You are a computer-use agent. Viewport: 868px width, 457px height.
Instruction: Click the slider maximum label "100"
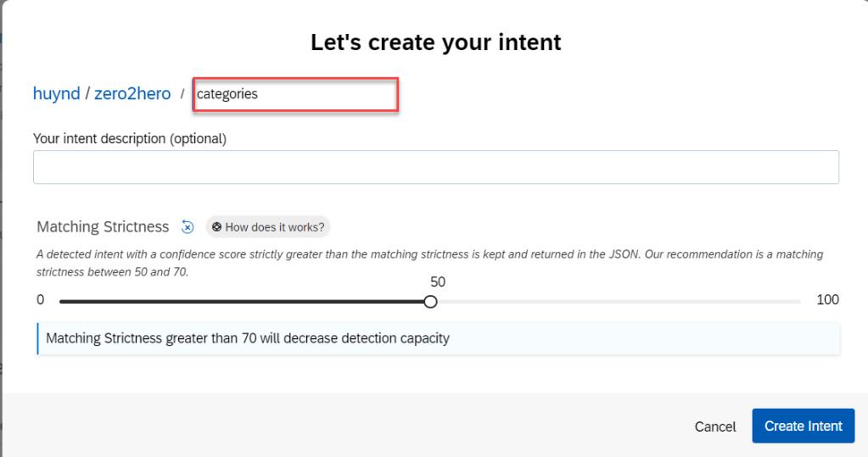click(827, 300)
